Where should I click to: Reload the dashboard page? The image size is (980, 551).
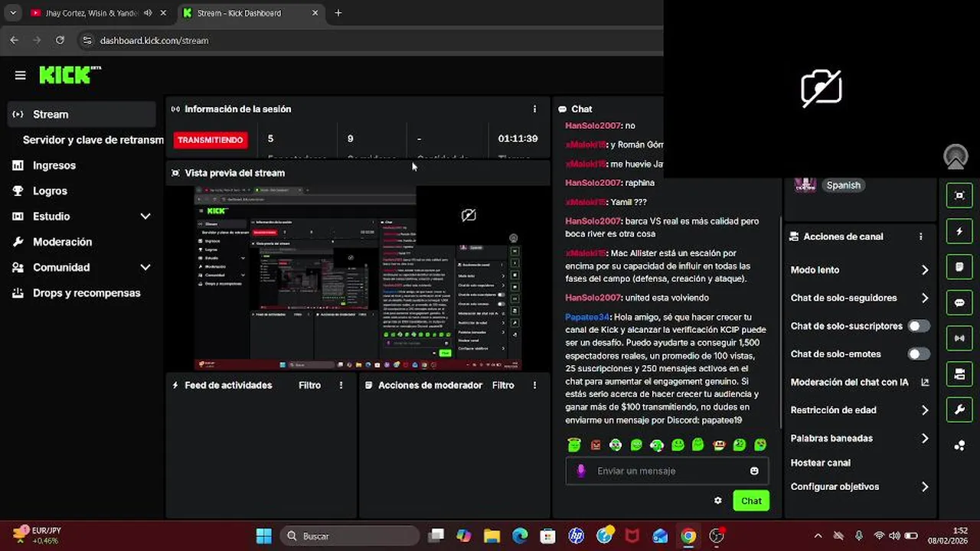tap(59, 40)
